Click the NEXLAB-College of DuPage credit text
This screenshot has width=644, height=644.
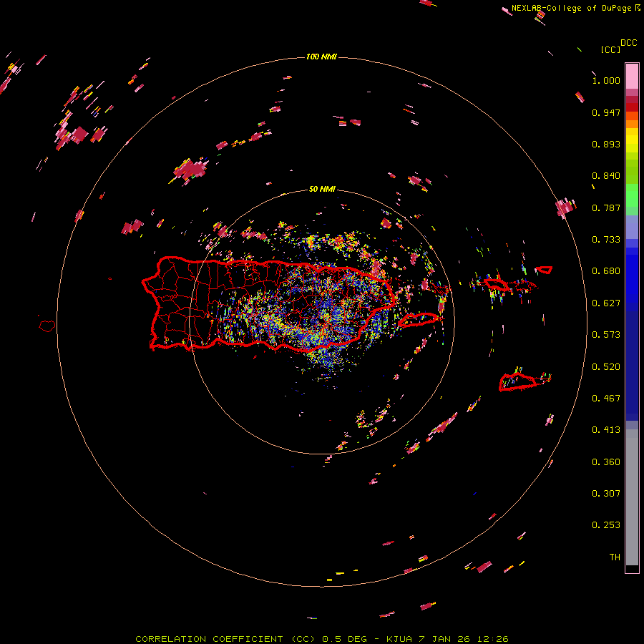571,8
